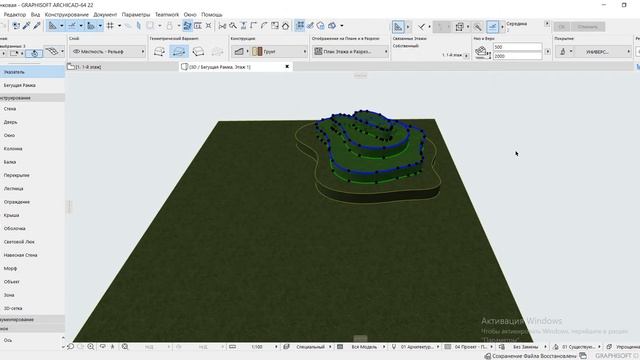Screen dimensions: 640x360
Task: Select first geometry variant mesh icon
Action: coord(160,51)
